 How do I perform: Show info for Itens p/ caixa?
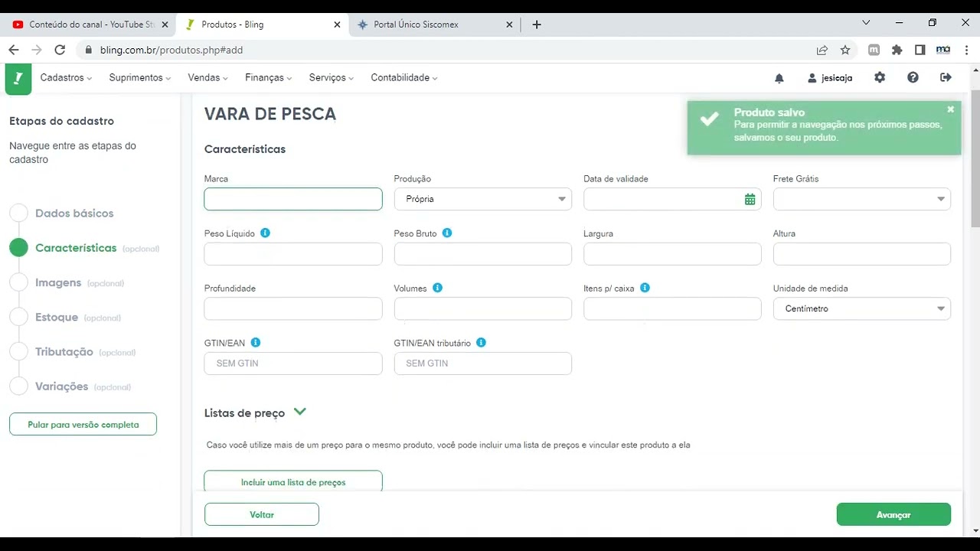645,288
